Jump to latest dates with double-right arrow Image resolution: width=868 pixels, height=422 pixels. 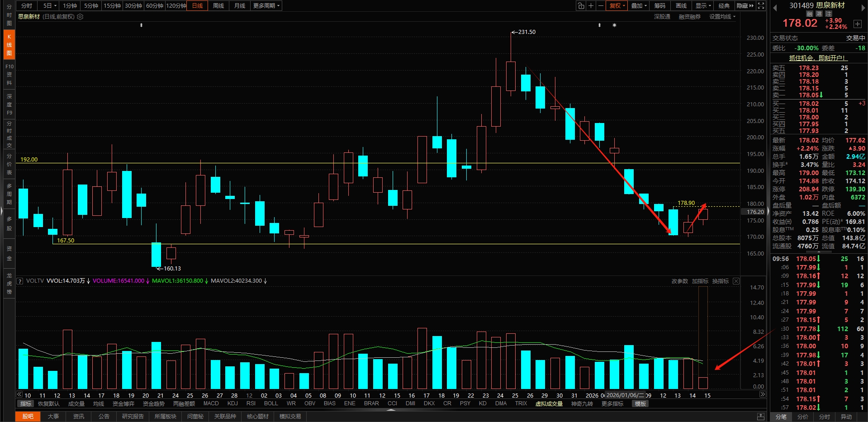763,394
